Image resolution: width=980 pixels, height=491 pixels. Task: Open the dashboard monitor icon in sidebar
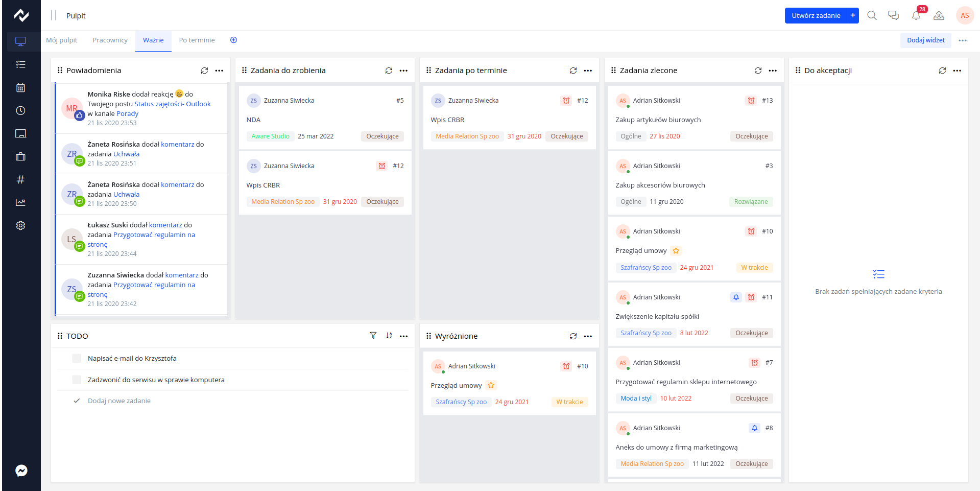20,41
